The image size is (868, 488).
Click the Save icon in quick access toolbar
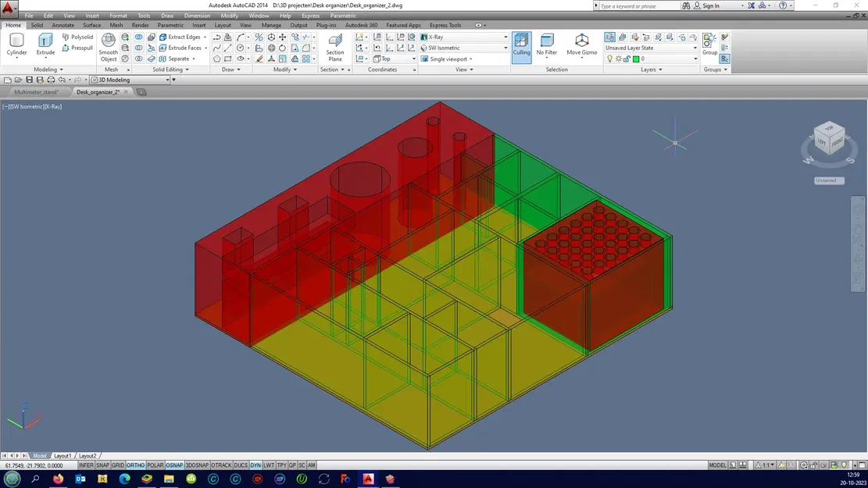[30, 80]
